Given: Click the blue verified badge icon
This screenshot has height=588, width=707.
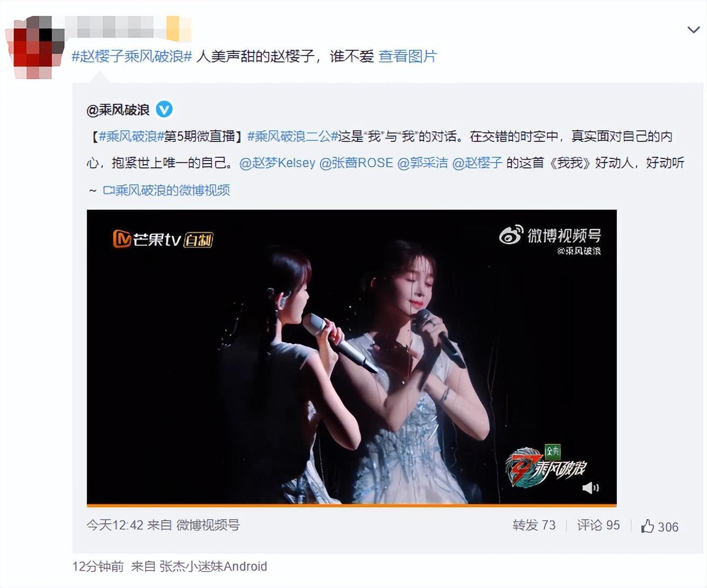Looking at the screenshot, I should tap(164, 109).
